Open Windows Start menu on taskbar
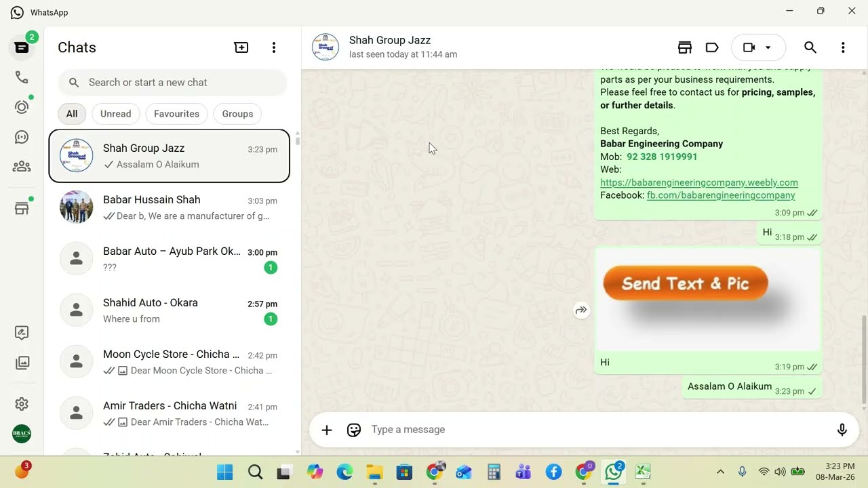Viewport: 868px width, 488px height. pos(225,472)
